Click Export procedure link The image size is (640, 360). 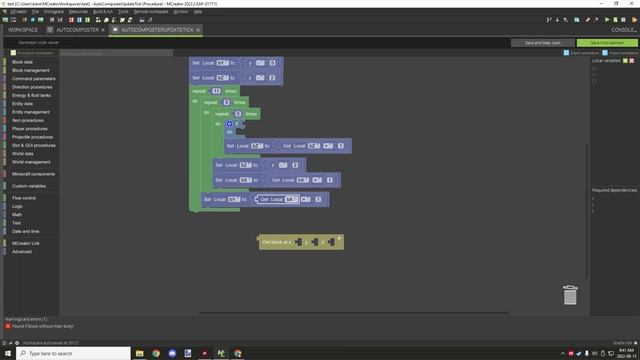pyautogui.click(x=581, y=53)
